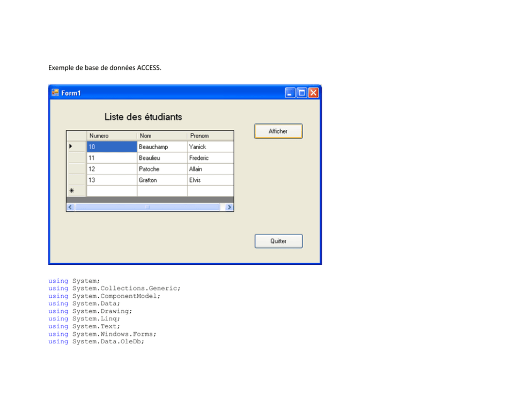Screen dimensions: 532x411
Task: Select cell with number 13
Action: pyautogui.click(x=112, y=180)
